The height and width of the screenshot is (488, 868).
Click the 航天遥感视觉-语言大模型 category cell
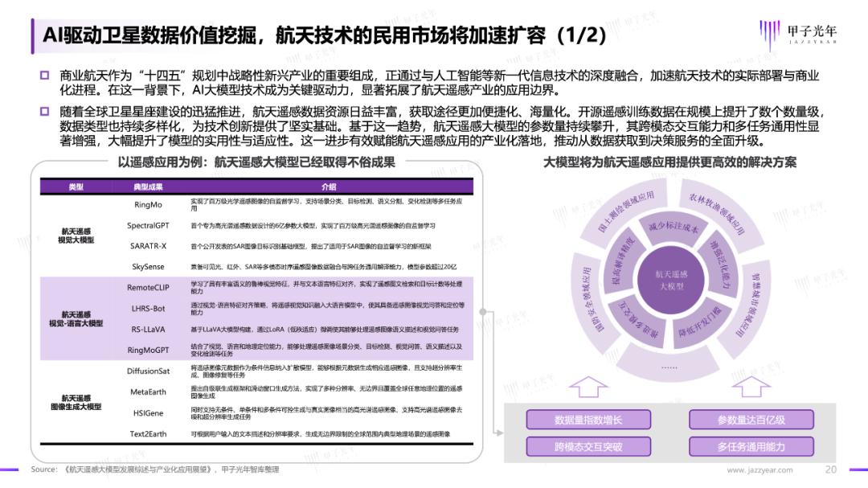(x=76, y=318)
